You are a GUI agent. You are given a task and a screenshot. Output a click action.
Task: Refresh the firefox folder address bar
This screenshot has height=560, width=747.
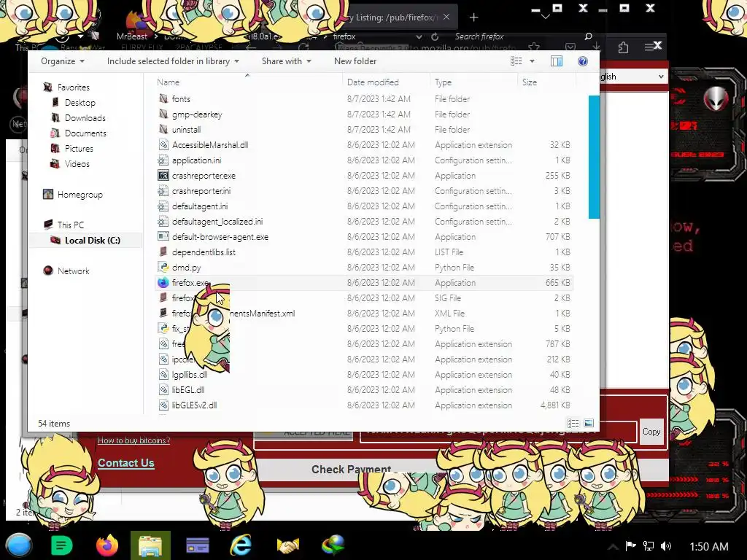[x=435, y=36]
